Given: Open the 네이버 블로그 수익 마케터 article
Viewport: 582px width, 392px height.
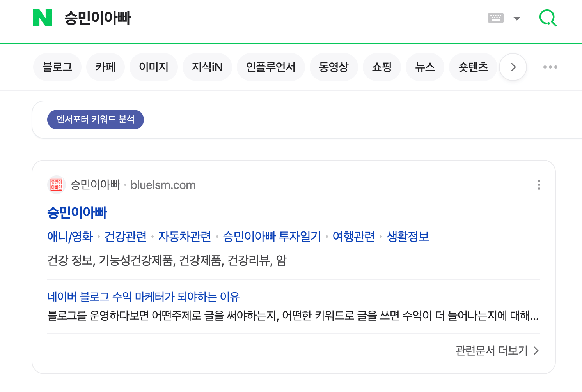Looking at the screenshot, I should (143, 297).
